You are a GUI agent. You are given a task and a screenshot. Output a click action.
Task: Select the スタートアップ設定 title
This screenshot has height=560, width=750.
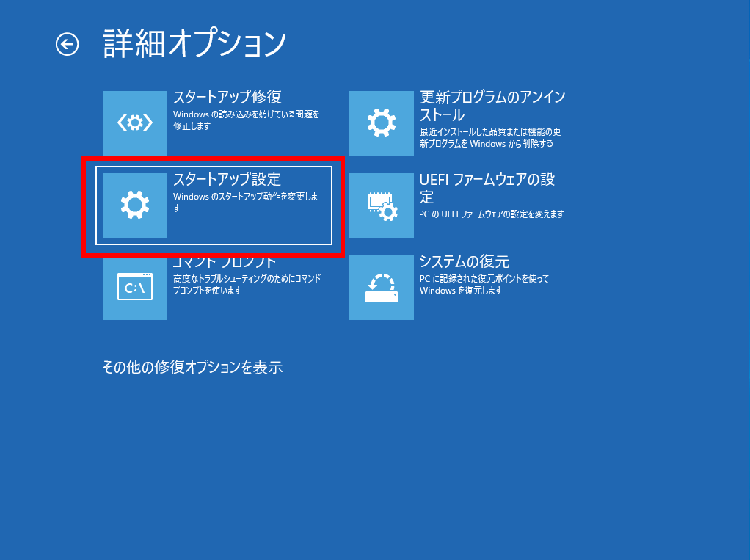[227, 179]
